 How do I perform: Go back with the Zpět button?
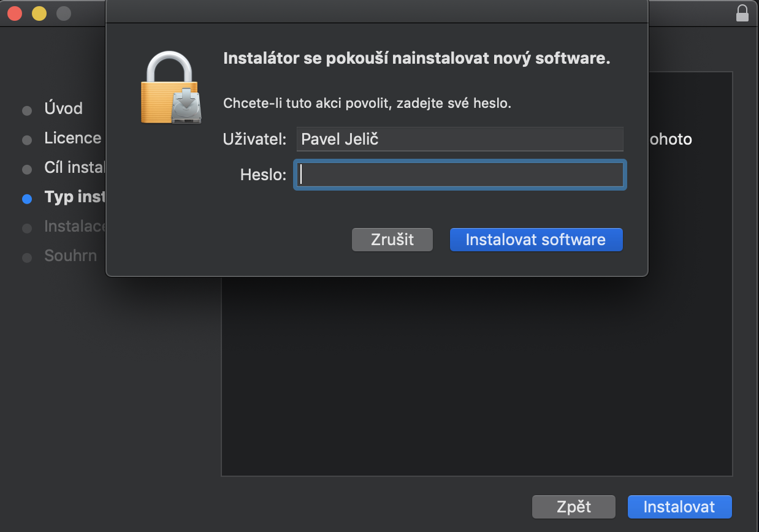coord(573,507)
